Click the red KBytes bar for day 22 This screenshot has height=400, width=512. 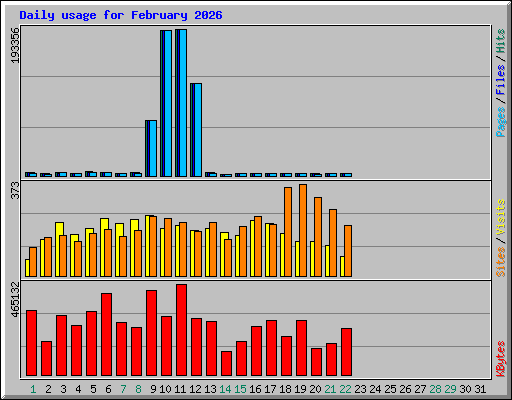pyautogui.click(x=347, y=352)
